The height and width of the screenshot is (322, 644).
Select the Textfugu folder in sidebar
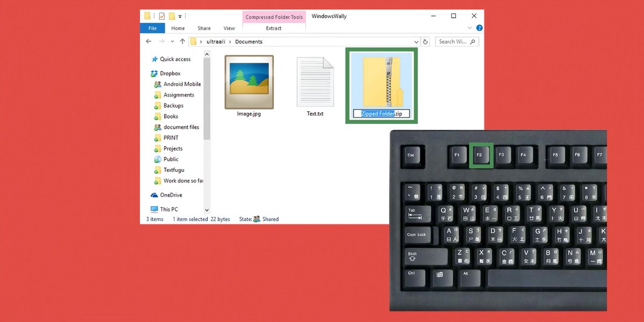169,170
